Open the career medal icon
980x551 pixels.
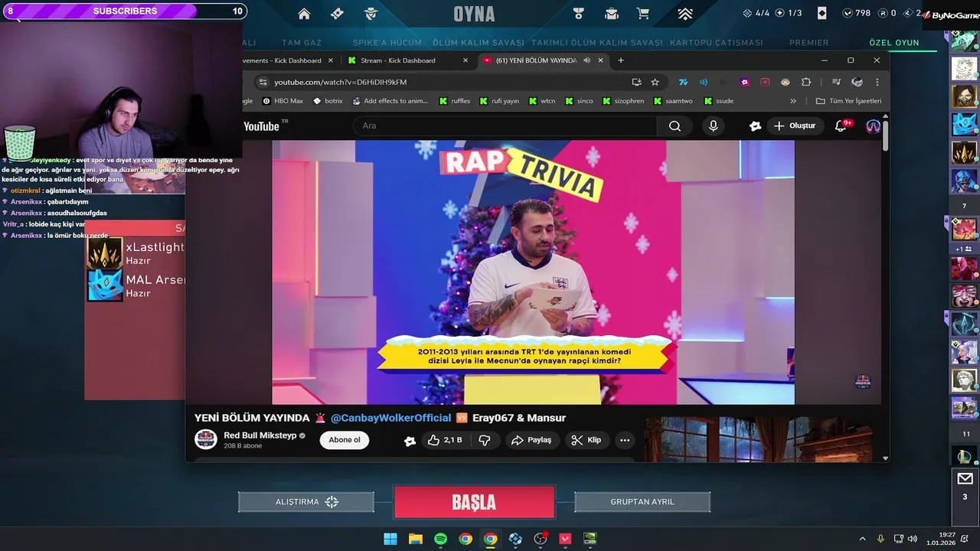coord(579,14)
